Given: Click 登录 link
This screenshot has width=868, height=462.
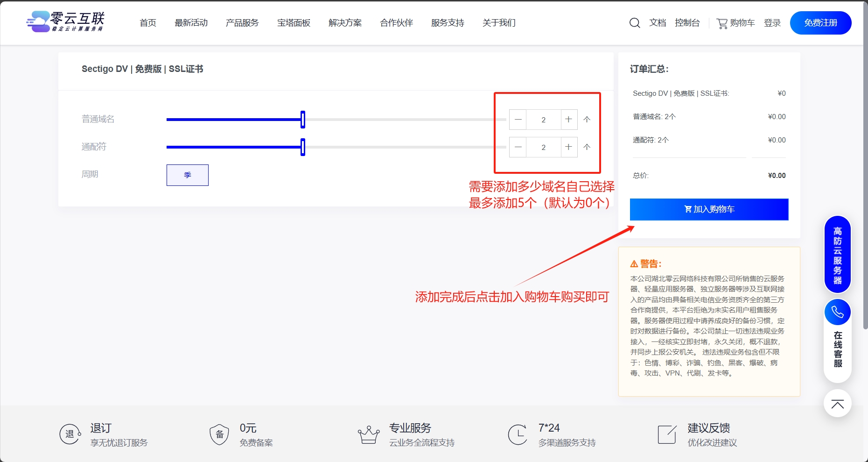Looking at the screenshot, I should pyautogui.click(x=772, y=23).
